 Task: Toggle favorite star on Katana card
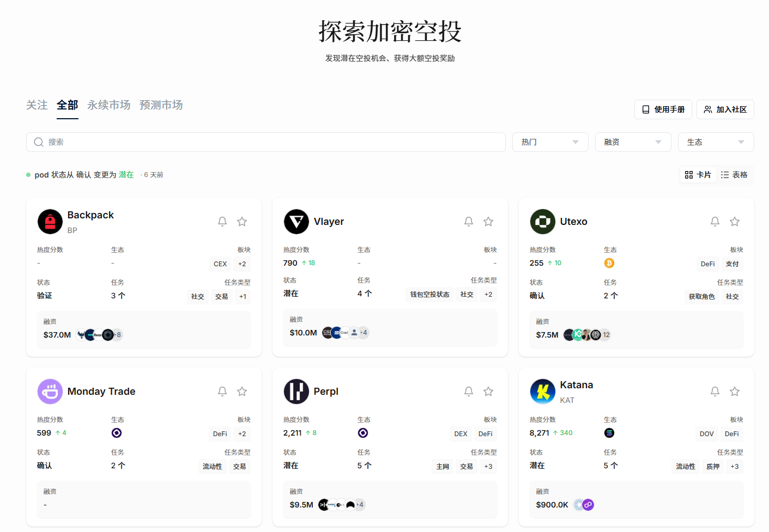tap(735, 392)
